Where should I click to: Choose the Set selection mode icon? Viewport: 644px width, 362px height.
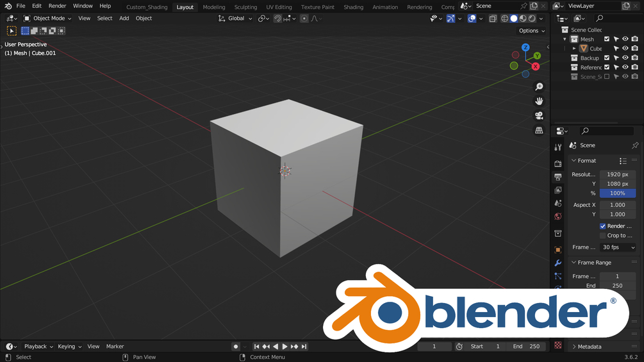pos(25,31)
